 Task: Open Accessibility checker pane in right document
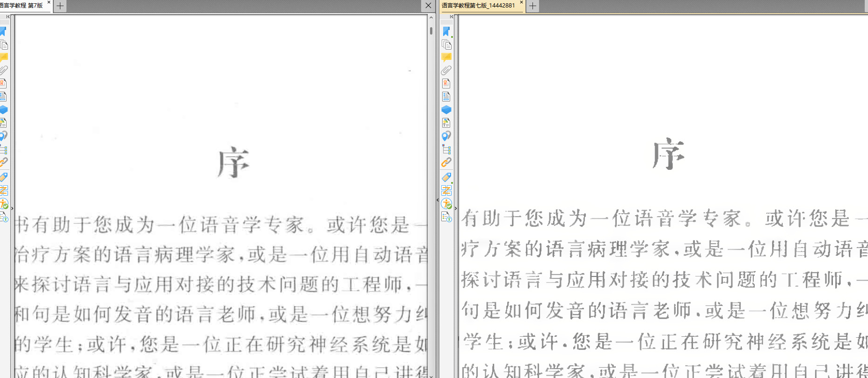[446, 204]
